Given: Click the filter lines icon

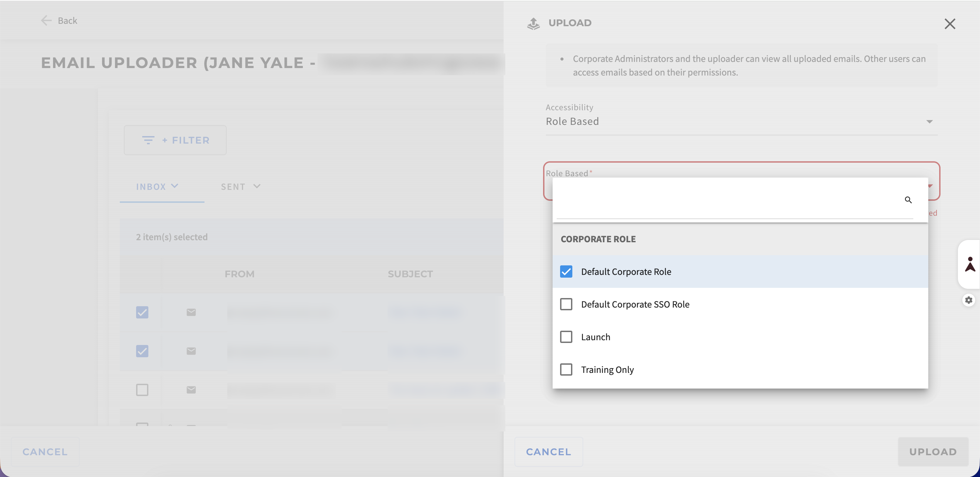Looking at the screenshot, I should pyautogui.click(x=148, y=140).
